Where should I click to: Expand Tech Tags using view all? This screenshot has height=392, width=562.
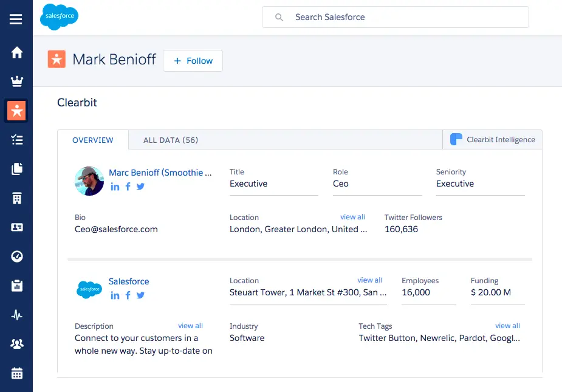pyautogui.click(x=507, y=325)
